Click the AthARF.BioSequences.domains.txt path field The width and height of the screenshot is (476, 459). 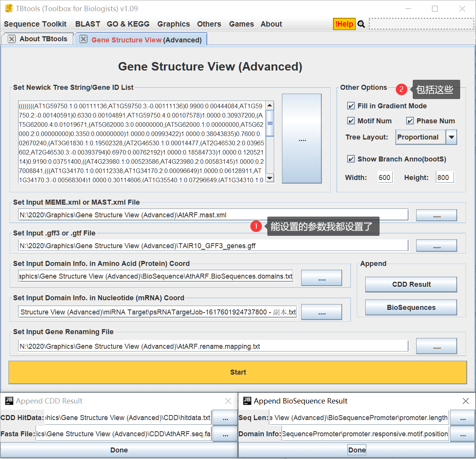155,276
